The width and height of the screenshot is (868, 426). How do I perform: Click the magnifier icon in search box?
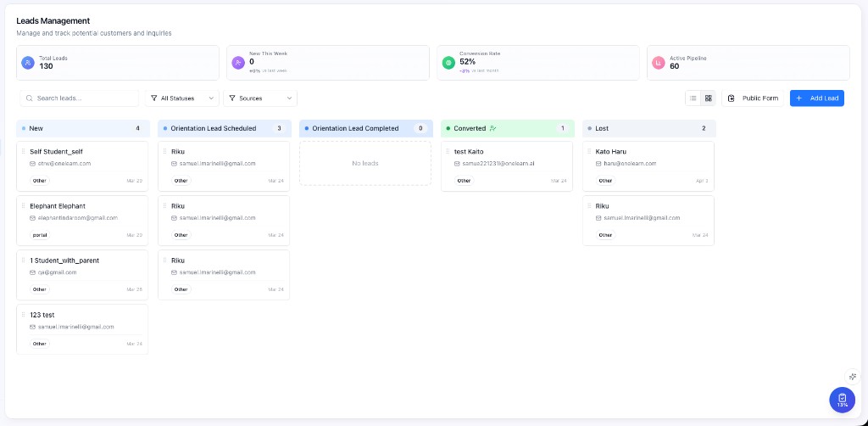[30, 98]
